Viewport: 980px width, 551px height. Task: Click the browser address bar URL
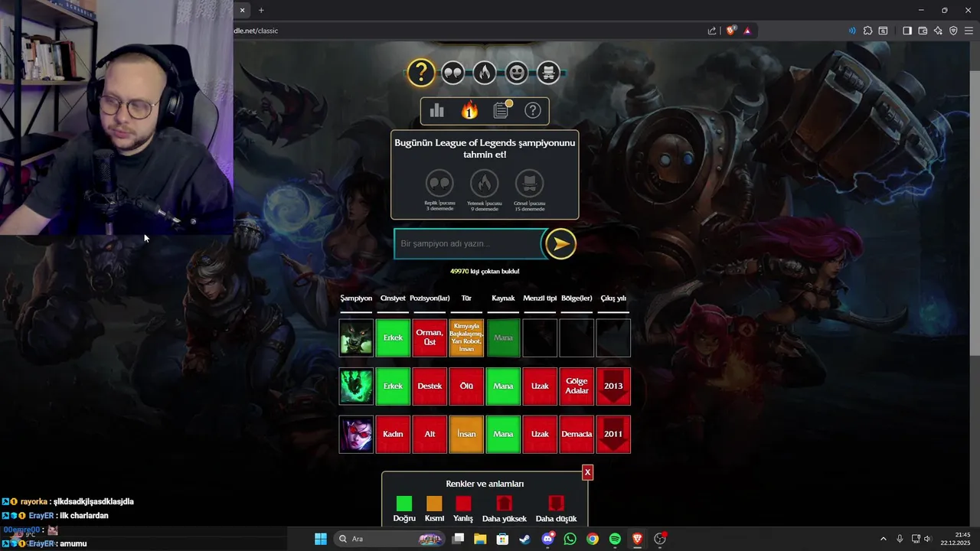click(256, 31)
